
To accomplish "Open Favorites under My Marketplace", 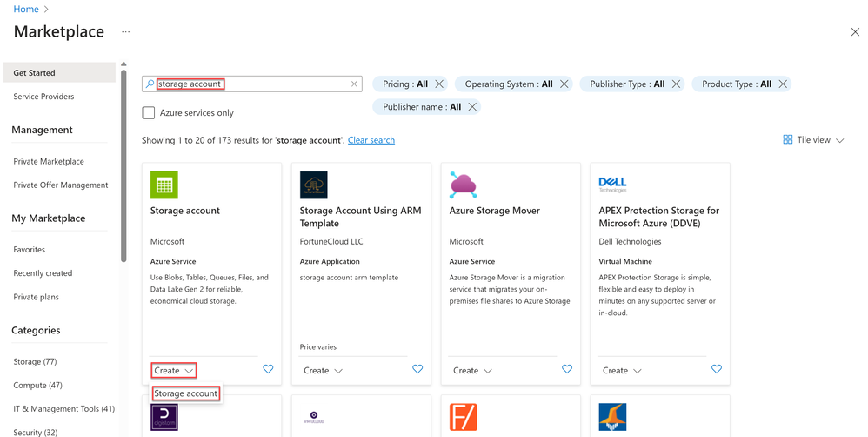I will (30, 249).
